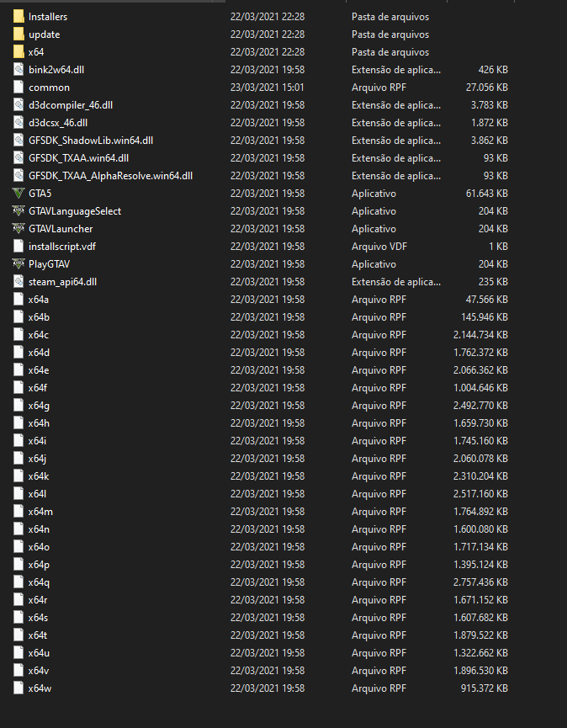Click the x64g file icon

point(19,406)
